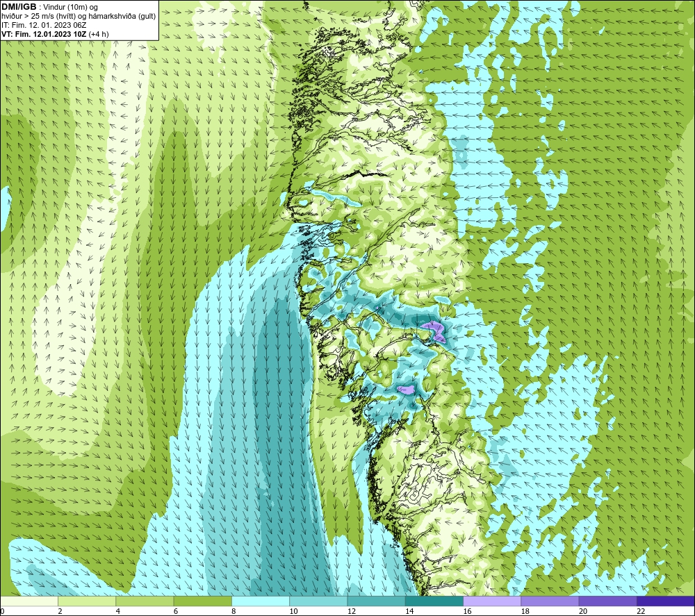Click the 8–10 m/s light cyan swatch
Image resolution: width=695 pixels, height=616 pixels.
point(261,601)
